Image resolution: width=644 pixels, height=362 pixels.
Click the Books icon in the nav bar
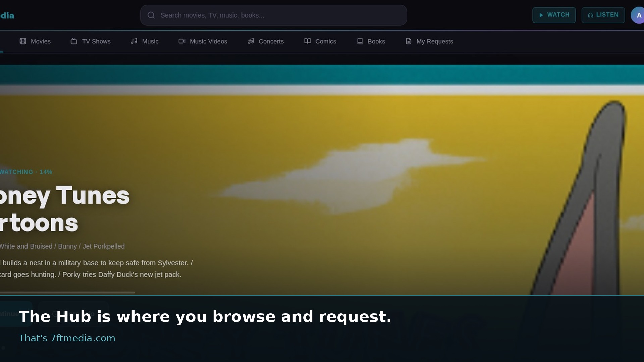pyautogui.click(x=360, y=41)
